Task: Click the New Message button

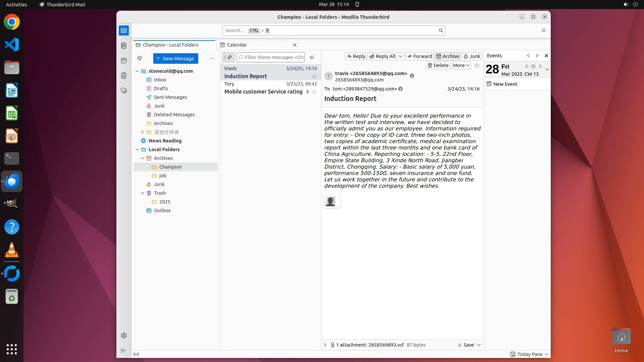Action: (x=175, y=58)
